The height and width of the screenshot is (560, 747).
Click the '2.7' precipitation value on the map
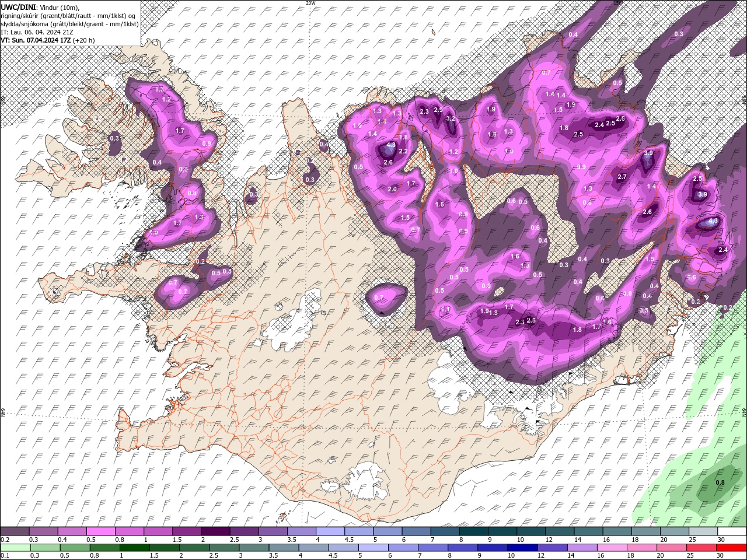(622, 177)
